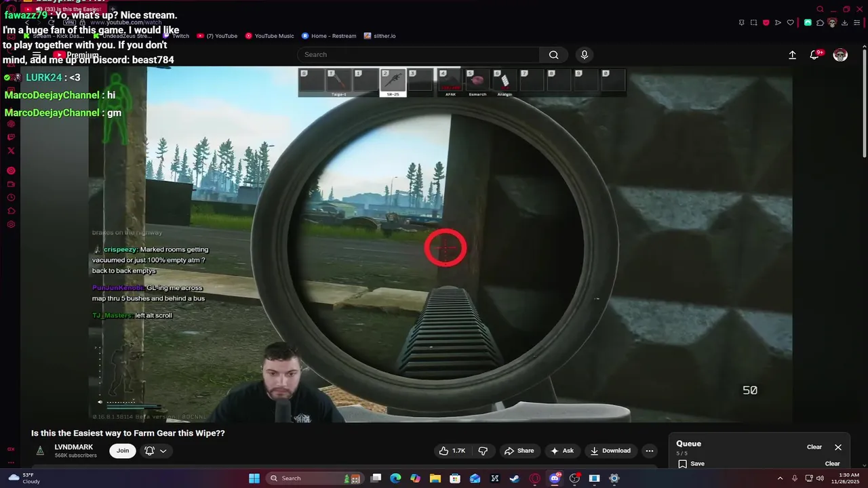Open Discord from taskbar
Image resolution: width=868 pixels, height=488 pixels.
[x=555, y=479]
